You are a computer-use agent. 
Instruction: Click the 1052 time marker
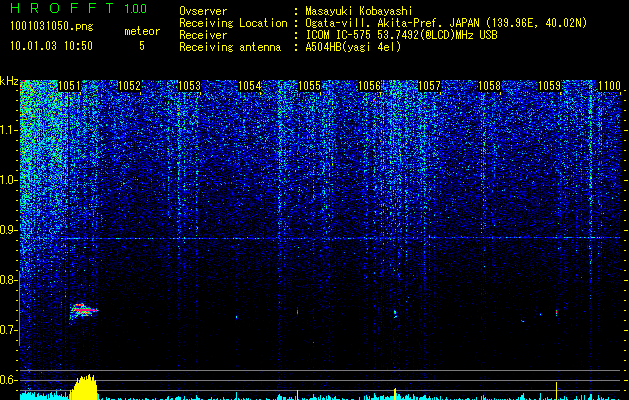click(130, 86)
